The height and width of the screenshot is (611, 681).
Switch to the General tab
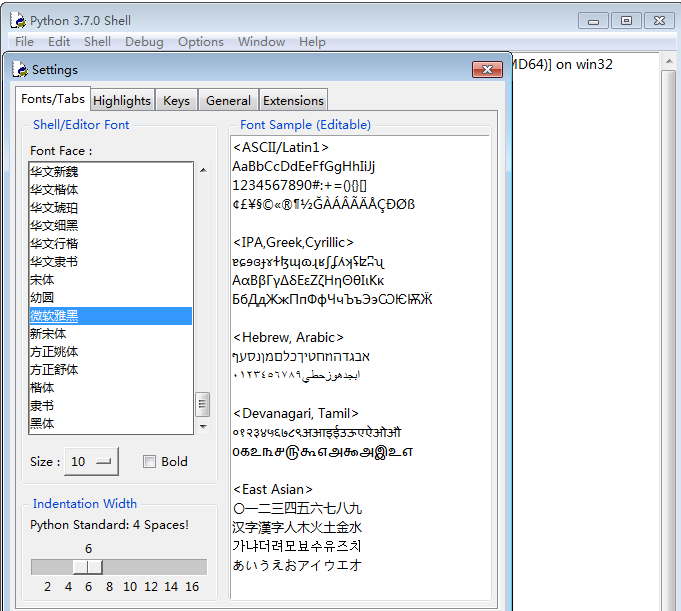coord(228,100)
